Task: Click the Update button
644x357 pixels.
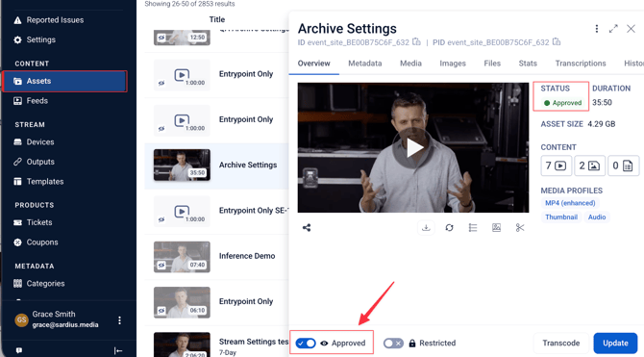Action: (x=615, y=343)
